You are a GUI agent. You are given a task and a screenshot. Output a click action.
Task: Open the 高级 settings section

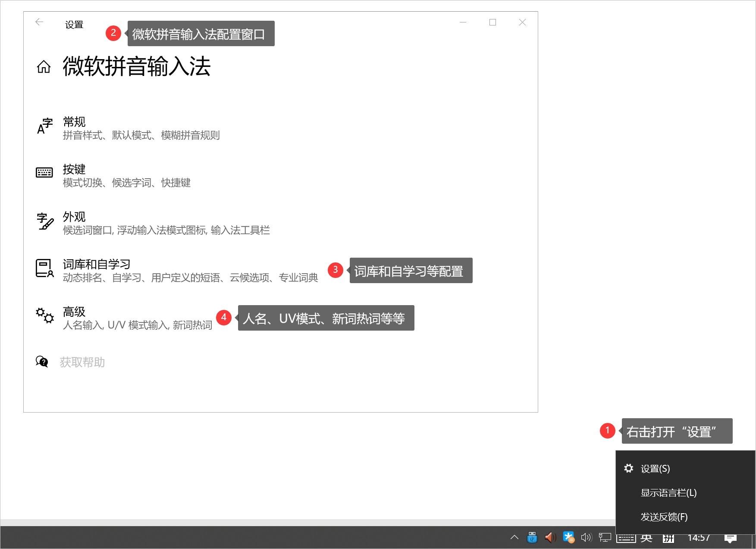(74, 312)
